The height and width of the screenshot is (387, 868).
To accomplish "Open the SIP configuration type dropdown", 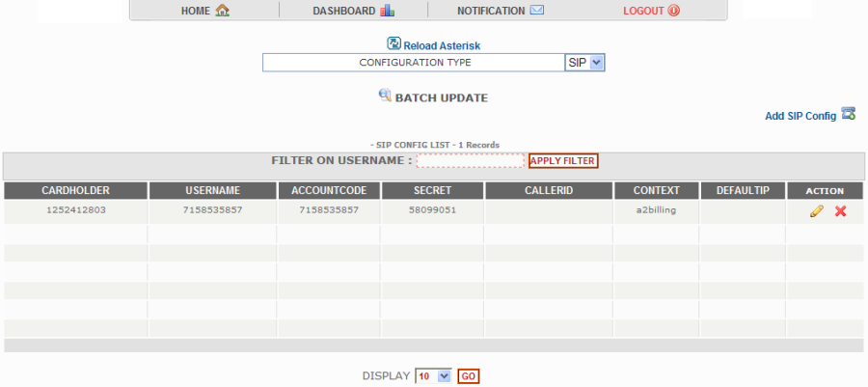I will click(x=584, y=63).
